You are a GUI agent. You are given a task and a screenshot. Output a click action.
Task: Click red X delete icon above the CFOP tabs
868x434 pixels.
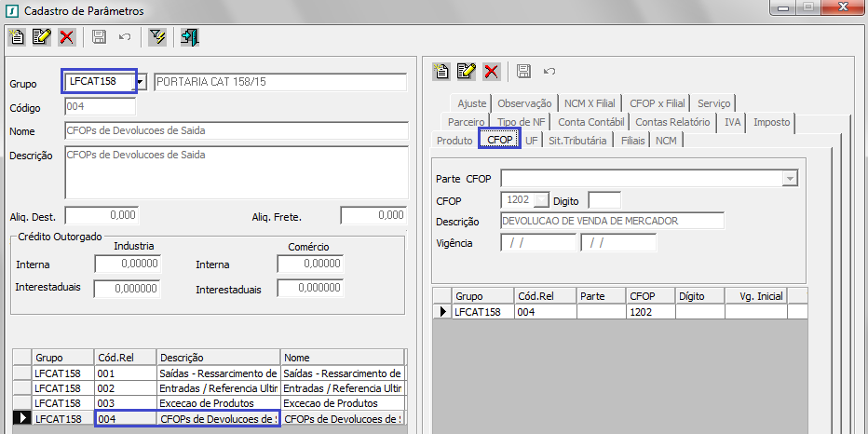(491, 71)
